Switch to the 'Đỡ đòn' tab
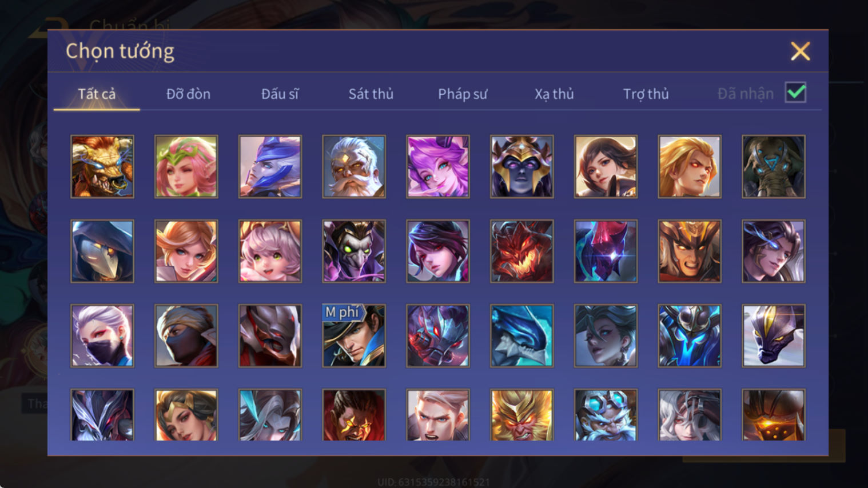The image size is (868, 488). point(188,94)
